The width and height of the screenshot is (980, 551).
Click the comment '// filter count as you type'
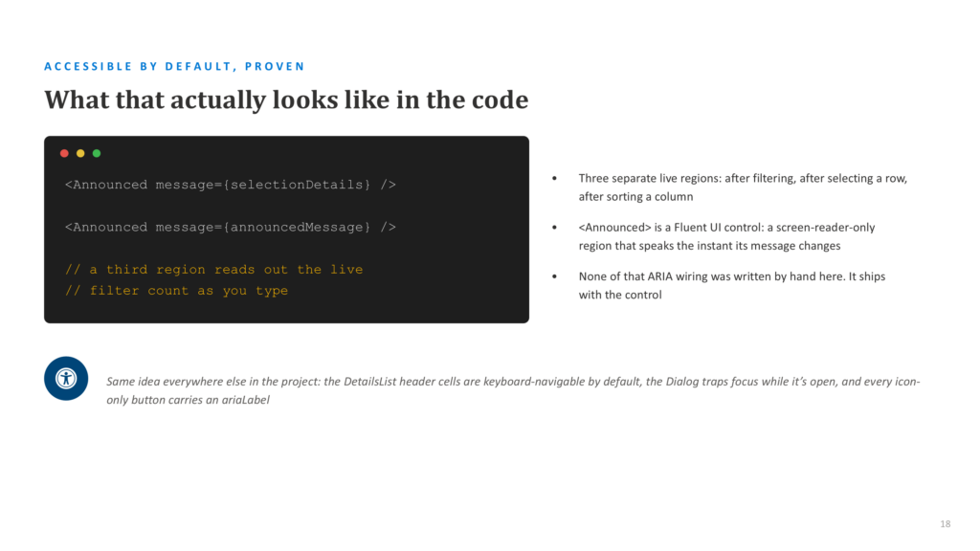pyautogui.click(x=176, y=291)
